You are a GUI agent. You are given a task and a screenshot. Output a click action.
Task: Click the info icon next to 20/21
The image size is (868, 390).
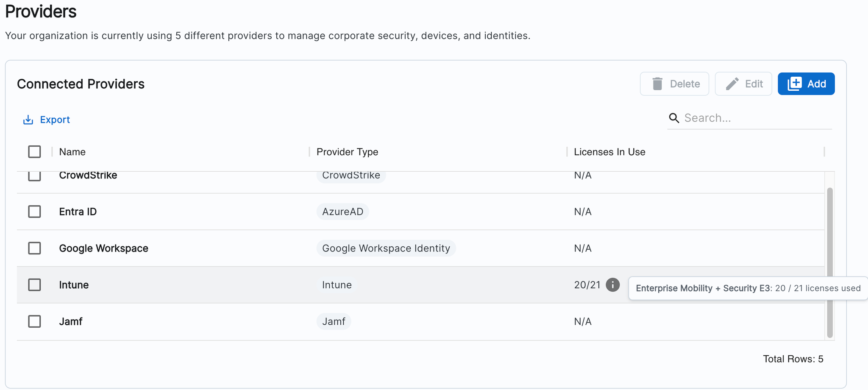click(612, 285)
